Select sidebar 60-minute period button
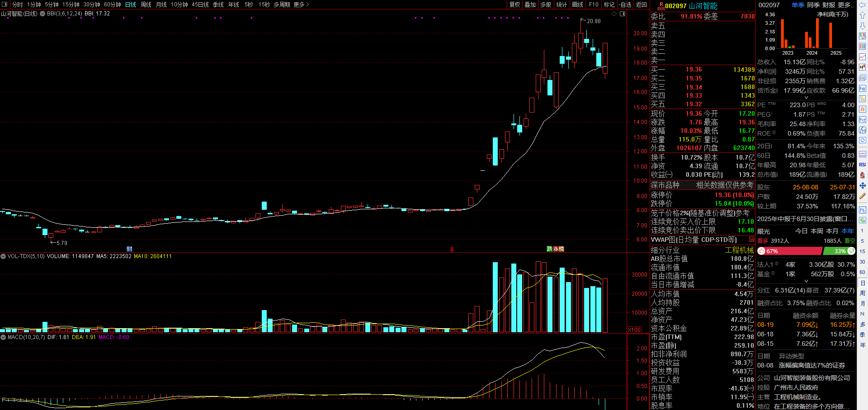Image resolution: width=868 pixels, height=410 pixels. click(862, 272)
